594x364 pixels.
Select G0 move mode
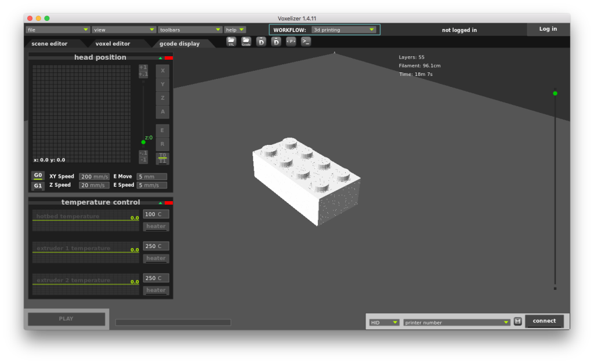click(38, 176)
